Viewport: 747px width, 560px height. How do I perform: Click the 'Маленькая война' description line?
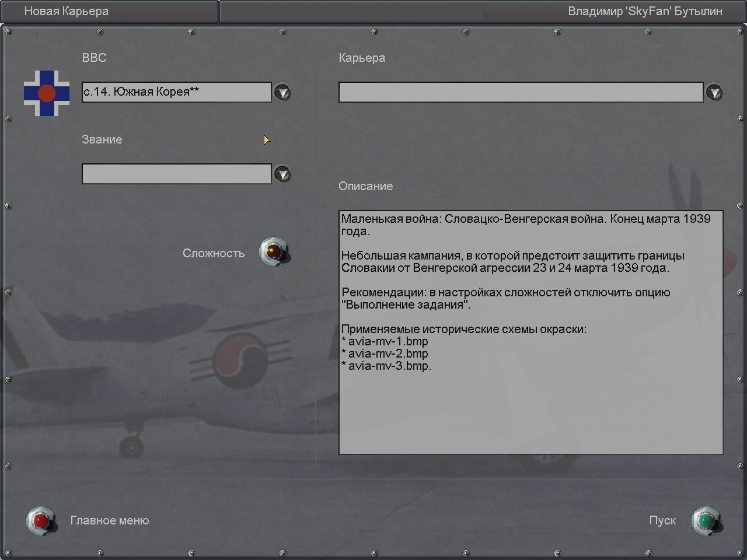(526, 225)
